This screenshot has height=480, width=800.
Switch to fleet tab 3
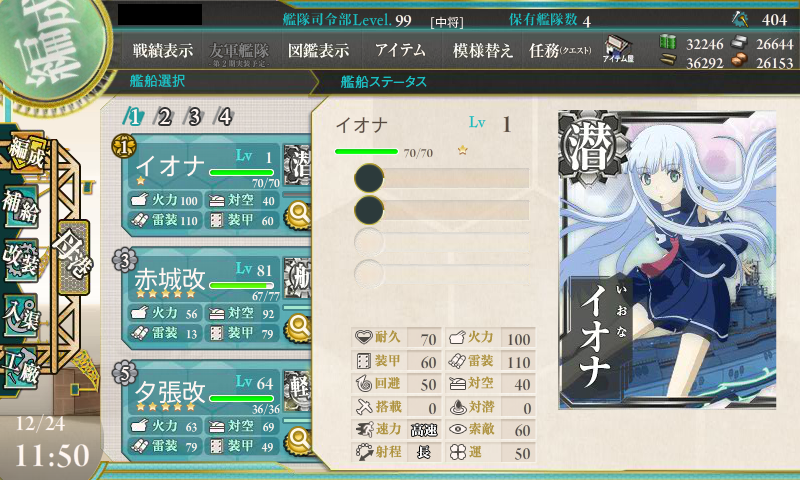194,117
